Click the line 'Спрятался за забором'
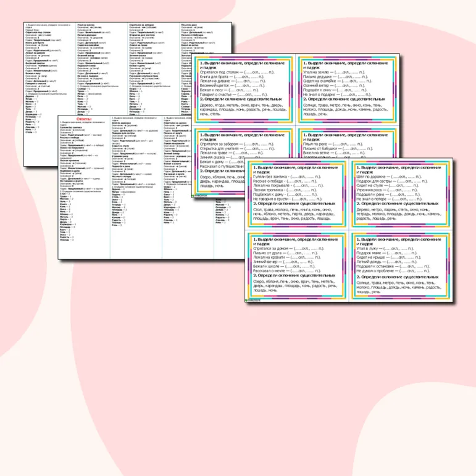 tap(237, 144)
